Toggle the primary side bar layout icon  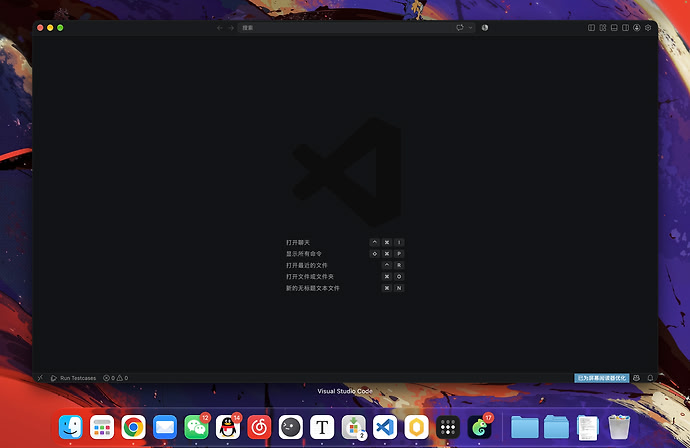(591, 28)
